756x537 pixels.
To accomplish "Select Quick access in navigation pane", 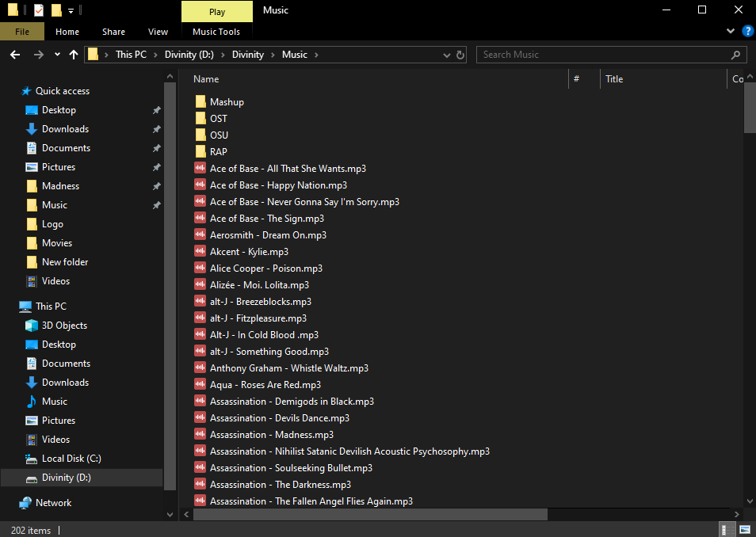I will (62, 91).
